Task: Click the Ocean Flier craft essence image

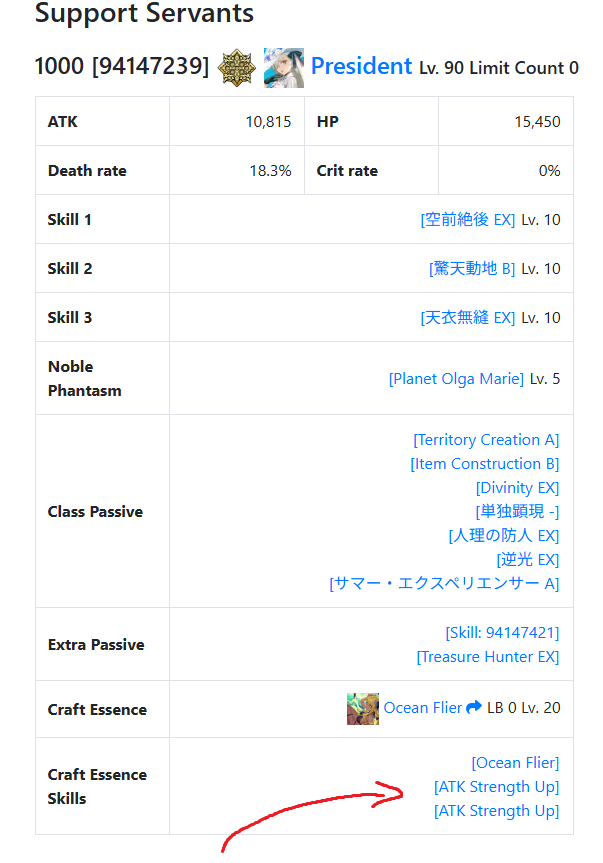Action: pyautogui.click(x=363, y=709)
